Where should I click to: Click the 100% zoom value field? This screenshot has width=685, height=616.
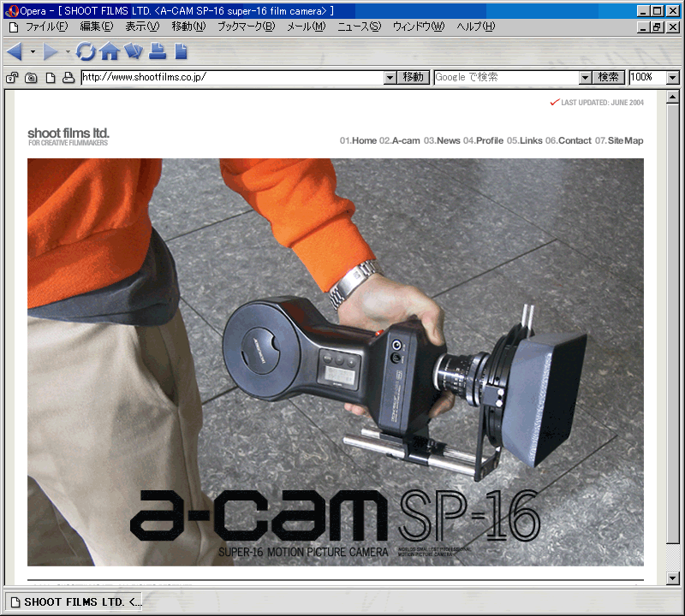[x=648, y=78]
